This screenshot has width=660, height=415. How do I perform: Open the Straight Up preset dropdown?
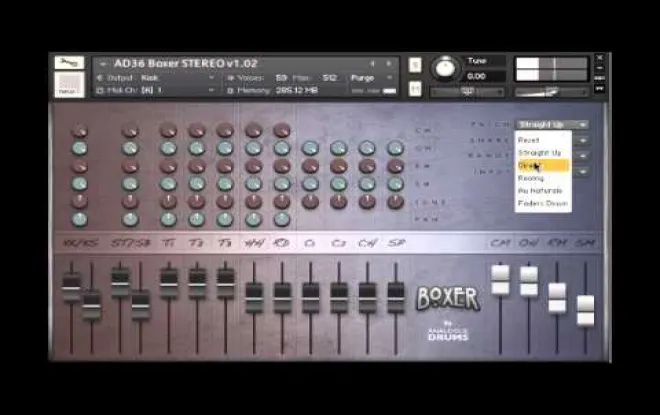coord(552,125)
